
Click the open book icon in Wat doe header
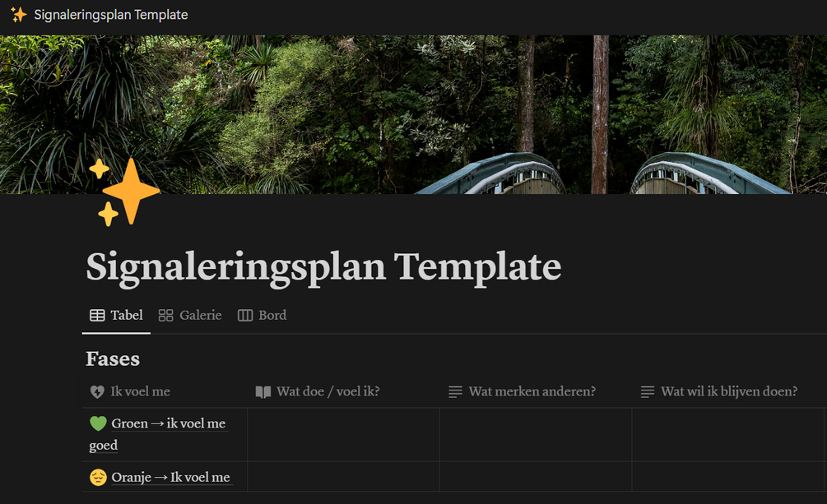[263, 391]
